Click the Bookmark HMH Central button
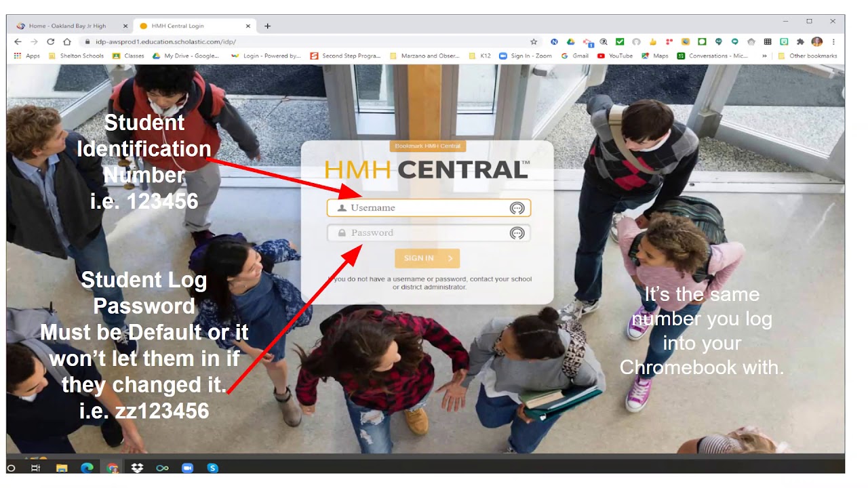This screenshot has width=868, height=488. point(427,146)
